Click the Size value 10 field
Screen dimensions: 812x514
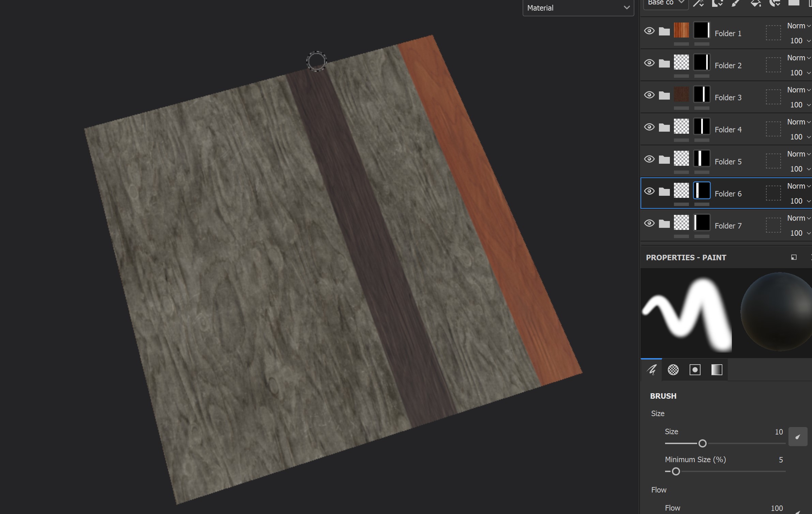coord(779,432)
